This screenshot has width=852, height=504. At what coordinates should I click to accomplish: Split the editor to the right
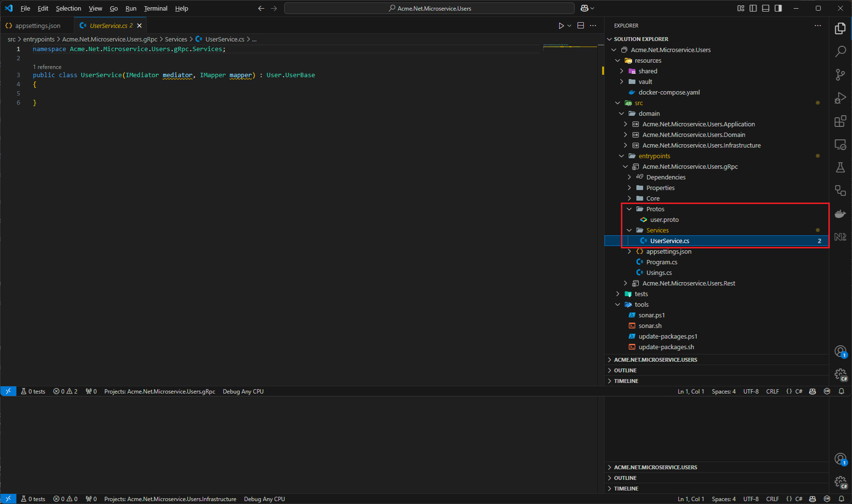coord(581,26)
